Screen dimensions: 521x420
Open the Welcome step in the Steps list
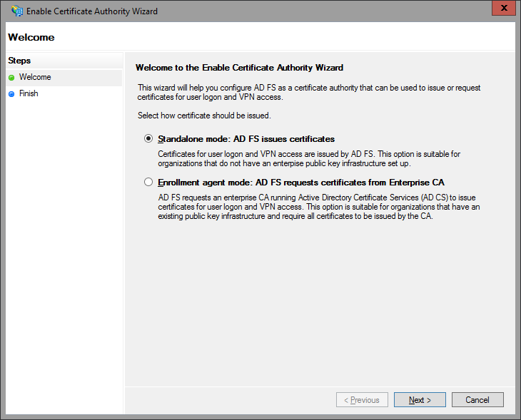[35, 77]
